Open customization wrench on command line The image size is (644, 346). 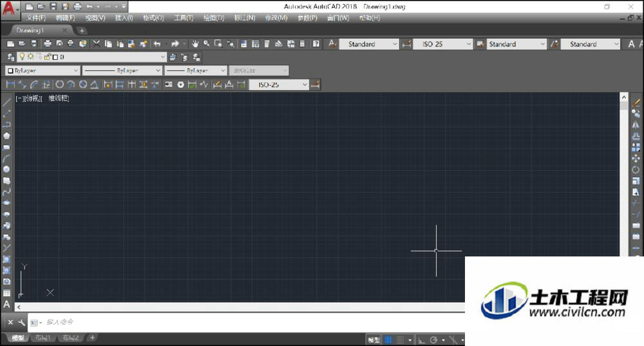pyautogui.click(x=21, y=323)
